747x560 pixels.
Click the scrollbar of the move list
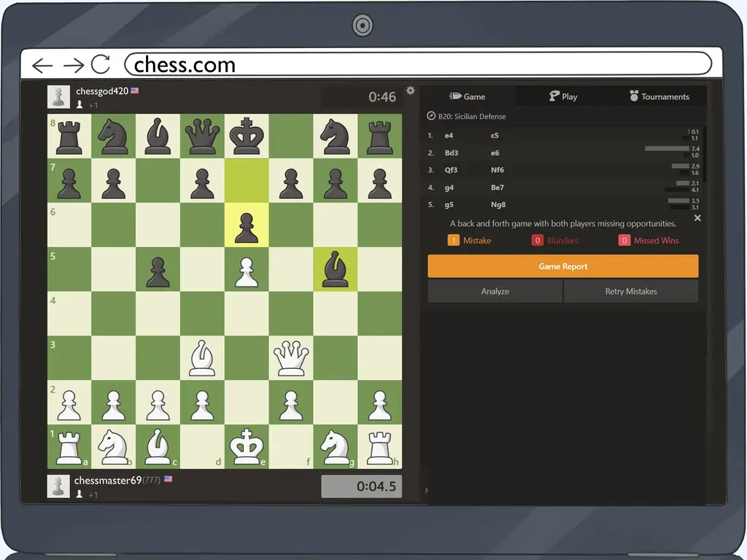704,154
